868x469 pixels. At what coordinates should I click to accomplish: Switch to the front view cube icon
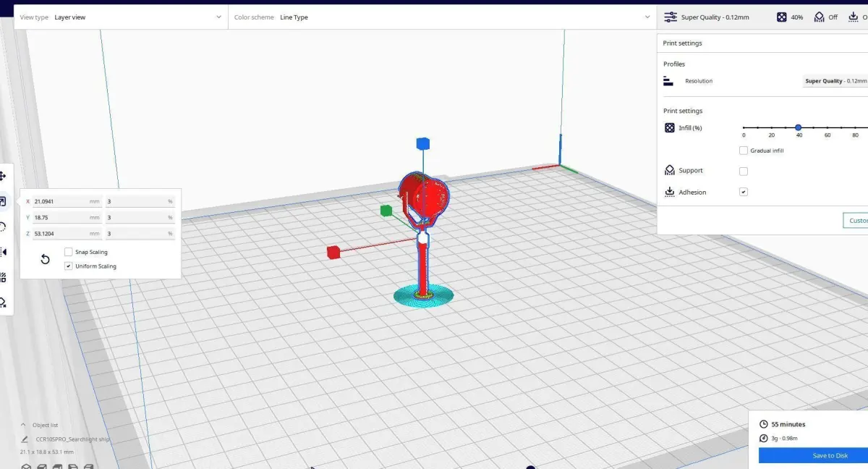click(41, 467)
